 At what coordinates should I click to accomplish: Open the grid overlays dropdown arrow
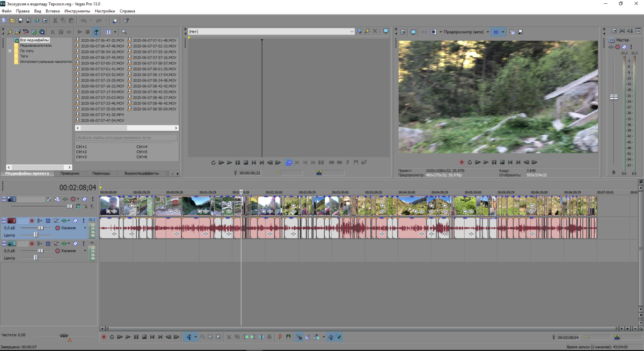pos(503,32)
